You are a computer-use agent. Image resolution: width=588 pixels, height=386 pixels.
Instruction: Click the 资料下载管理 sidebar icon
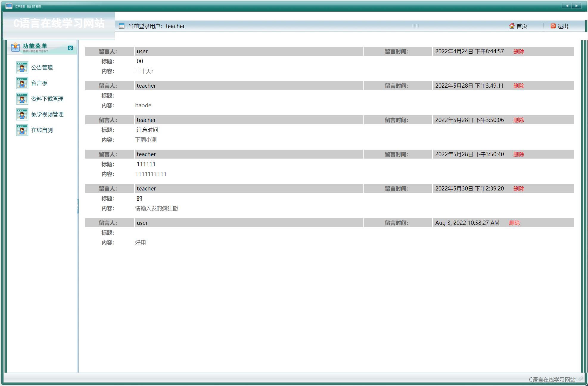22,99
